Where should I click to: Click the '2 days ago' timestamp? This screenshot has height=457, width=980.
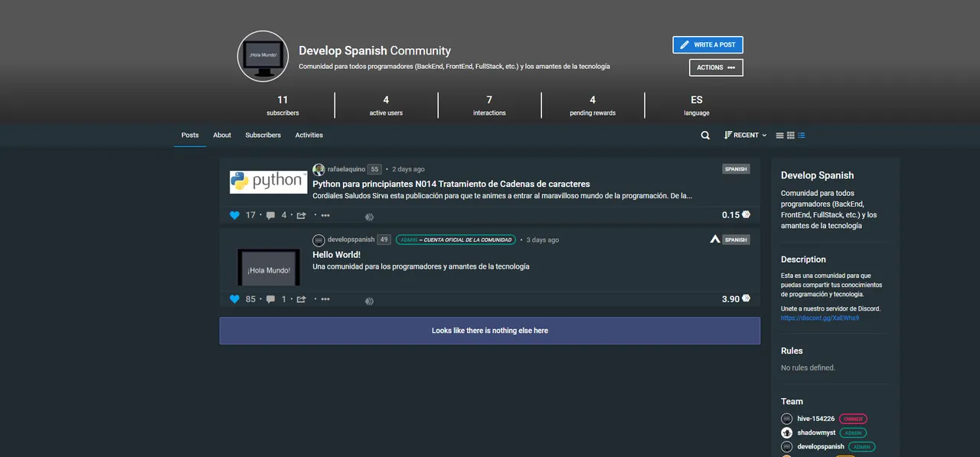pyautogui.click(x=408, y=169)
